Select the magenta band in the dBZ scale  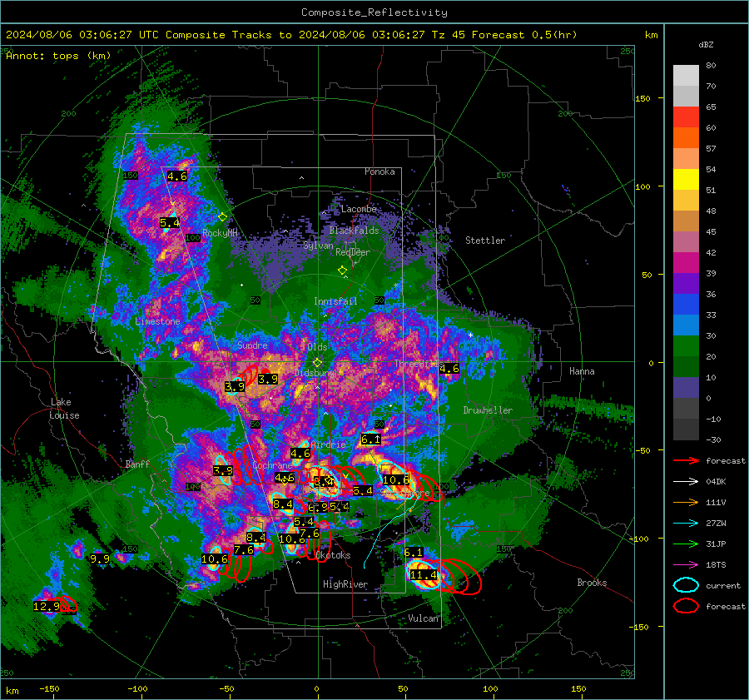pyautogui.click(x=686, y=263)
